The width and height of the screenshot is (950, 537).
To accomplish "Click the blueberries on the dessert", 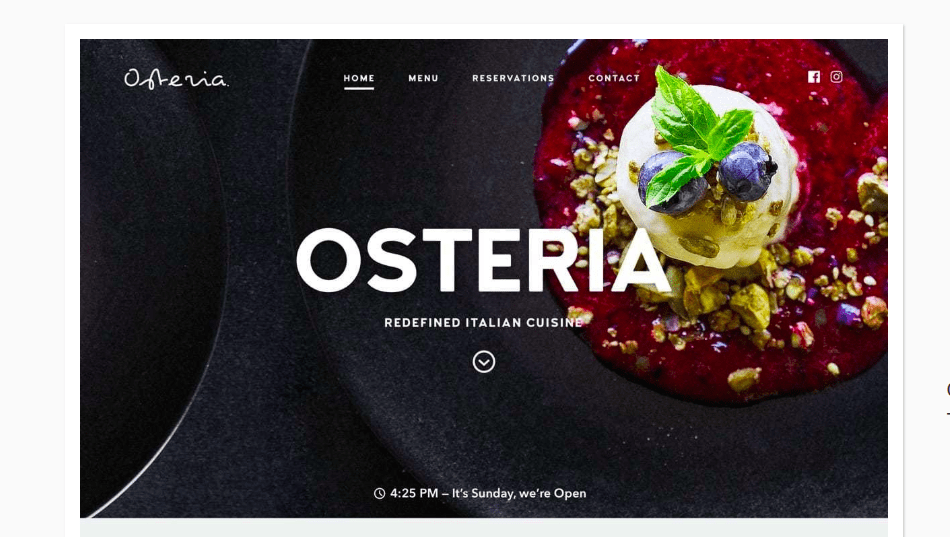I will pyautogui.click(x=706, y=179).
